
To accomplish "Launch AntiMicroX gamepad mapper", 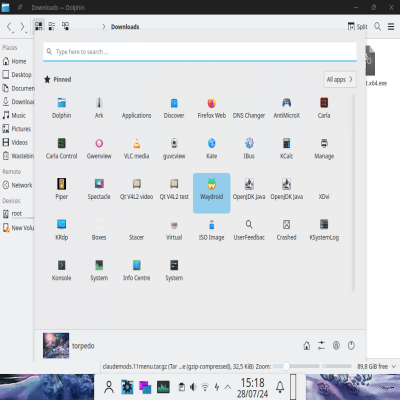I will pos(287,108).
